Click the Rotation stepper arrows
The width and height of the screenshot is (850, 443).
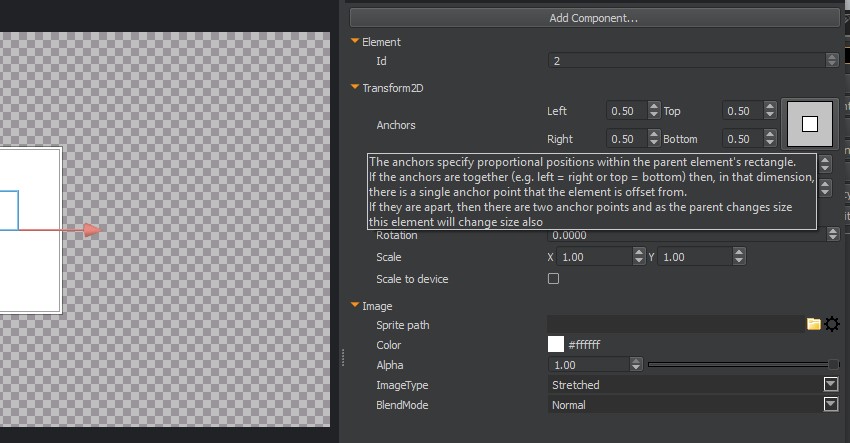833,234
